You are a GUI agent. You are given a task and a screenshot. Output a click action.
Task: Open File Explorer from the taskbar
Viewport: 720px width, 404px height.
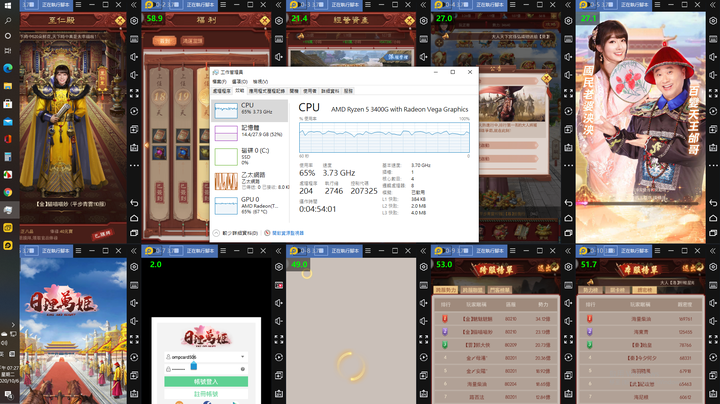[x=8, y=86]
